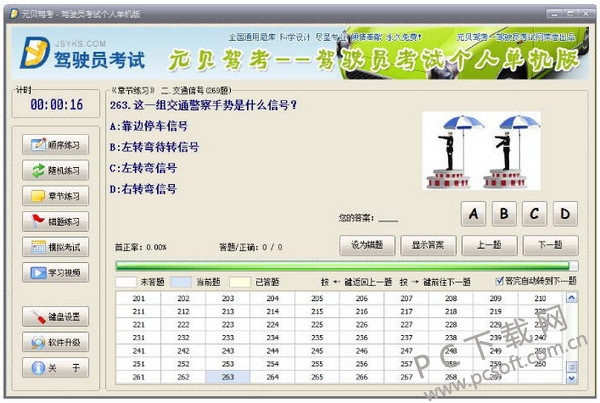This screenshot has width=600, height=403.
Task: Open 键盘设置 keyboard settings
Action: pos(55,317)
